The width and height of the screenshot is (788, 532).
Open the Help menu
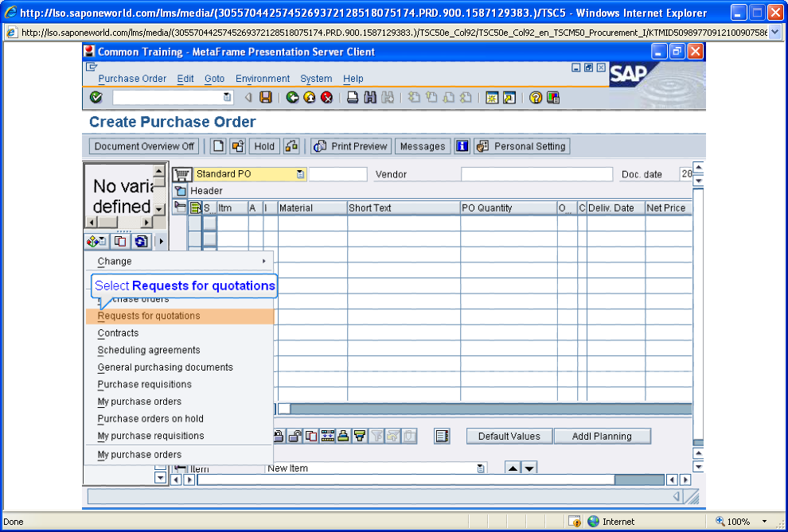[x=353, y=79]
